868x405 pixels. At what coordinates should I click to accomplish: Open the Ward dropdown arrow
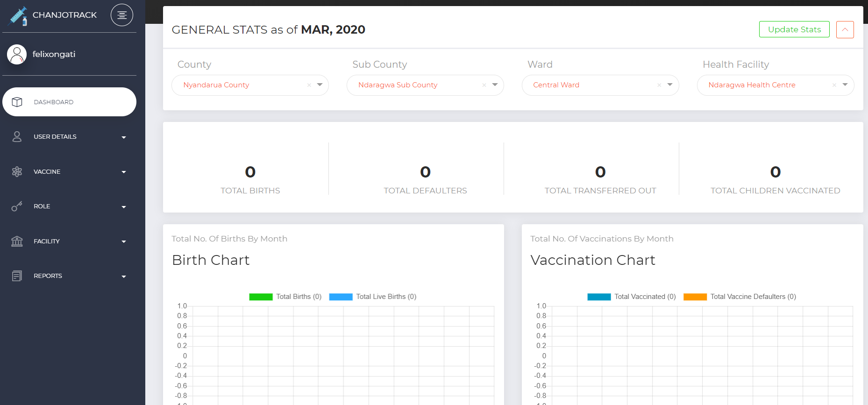[670, 85]
